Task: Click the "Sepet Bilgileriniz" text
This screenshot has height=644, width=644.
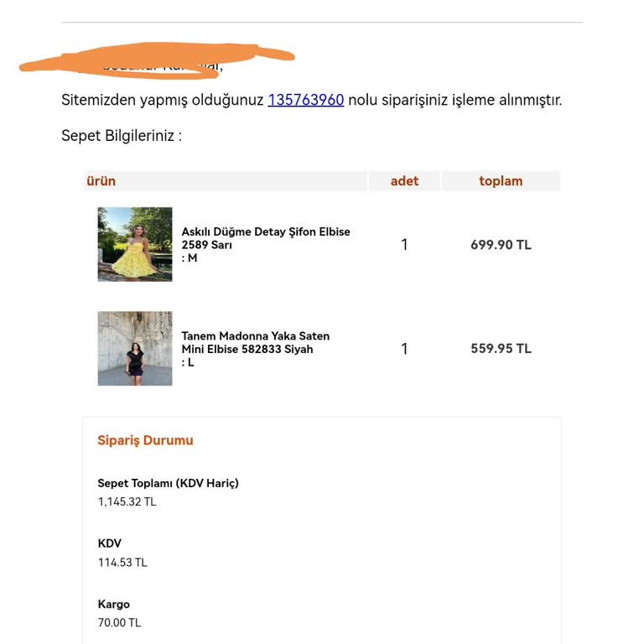Action: (x=121, y=135)
